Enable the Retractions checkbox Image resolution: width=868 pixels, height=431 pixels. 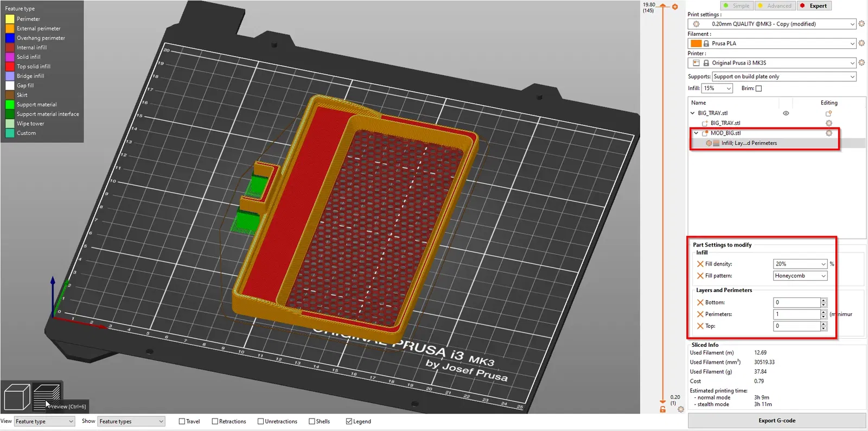click(215, 421)
